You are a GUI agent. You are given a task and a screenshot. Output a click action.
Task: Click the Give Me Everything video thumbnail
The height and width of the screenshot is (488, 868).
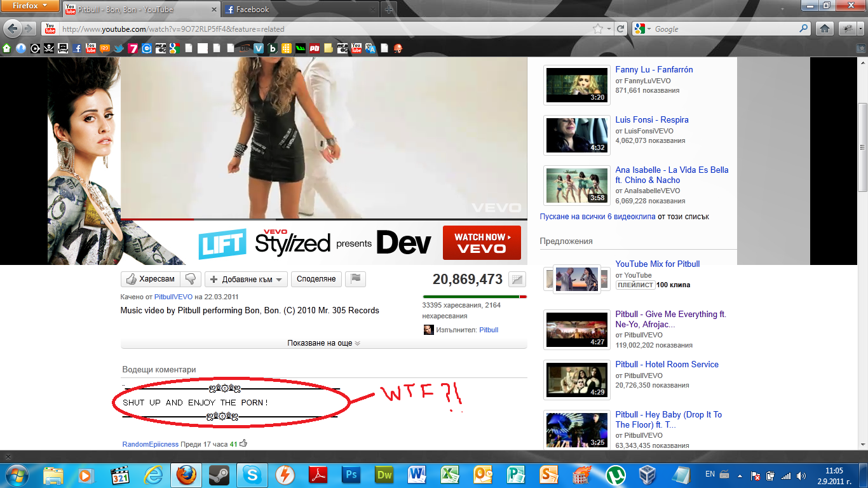tap(577, 329)
